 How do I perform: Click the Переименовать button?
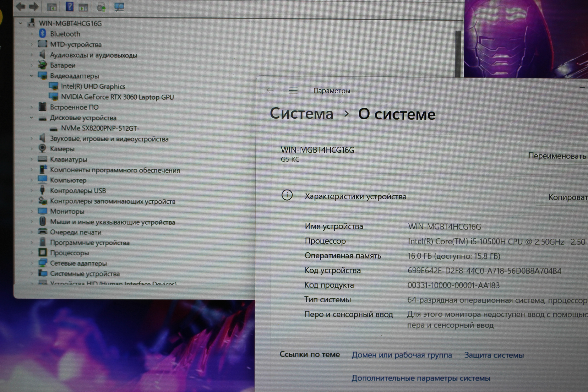point(556,156)
